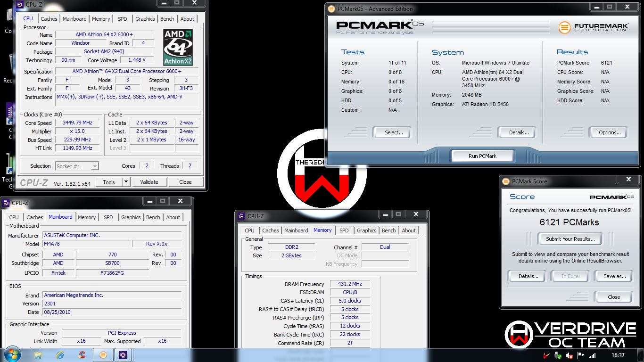Click the PCMark Score result 6121 in Results
The height and width of the screenshot is (362, 644).
click(x=606, y=63)
